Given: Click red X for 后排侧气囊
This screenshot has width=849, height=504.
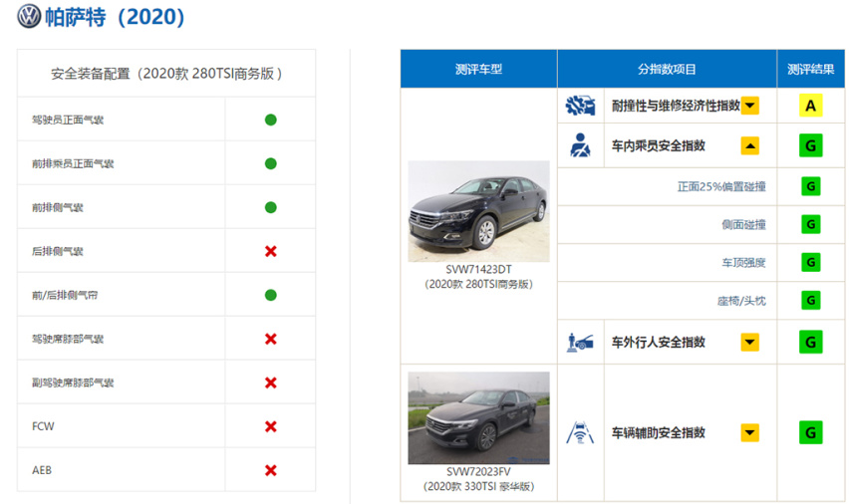Looking at the screenshot, I should pyautogui.click(x=271, y=251).
